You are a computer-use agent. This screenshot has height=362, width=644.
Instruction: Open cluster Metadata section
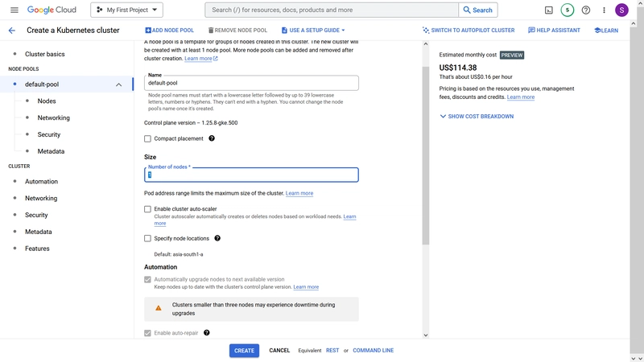[x=38, y=232]
